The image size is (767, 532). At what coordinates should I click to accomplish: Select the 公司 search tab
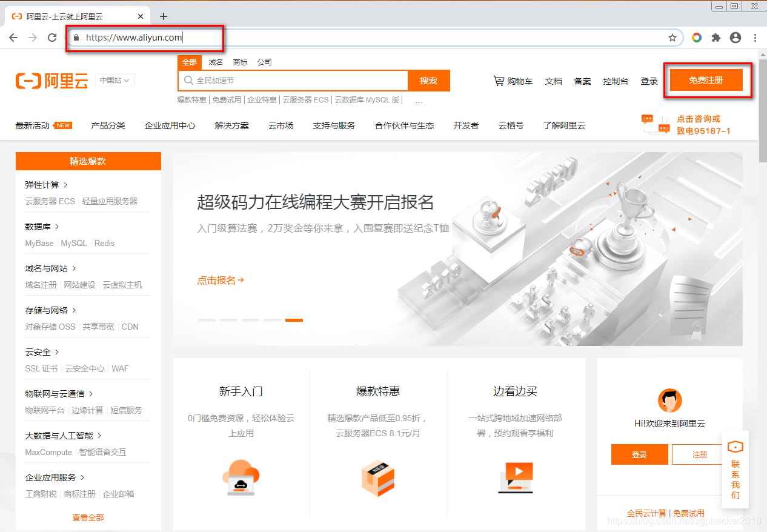click(264, 62)
